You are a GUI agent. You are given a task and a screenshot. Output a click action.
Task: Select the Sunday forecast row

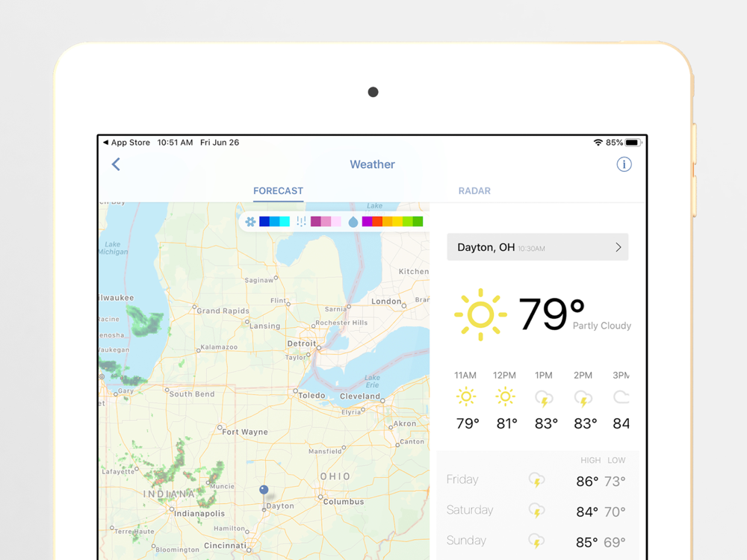point(537,541)
